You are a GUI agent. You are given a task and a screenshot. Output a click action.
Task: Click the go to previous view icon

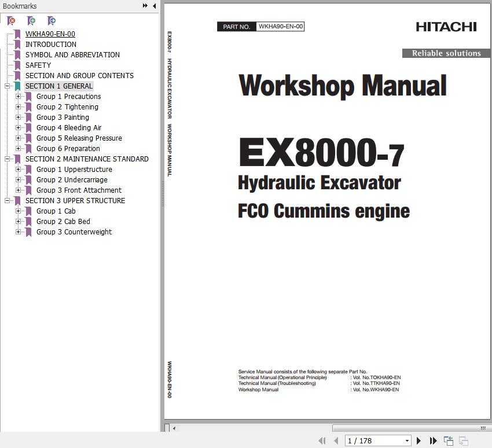coord(449,441)
